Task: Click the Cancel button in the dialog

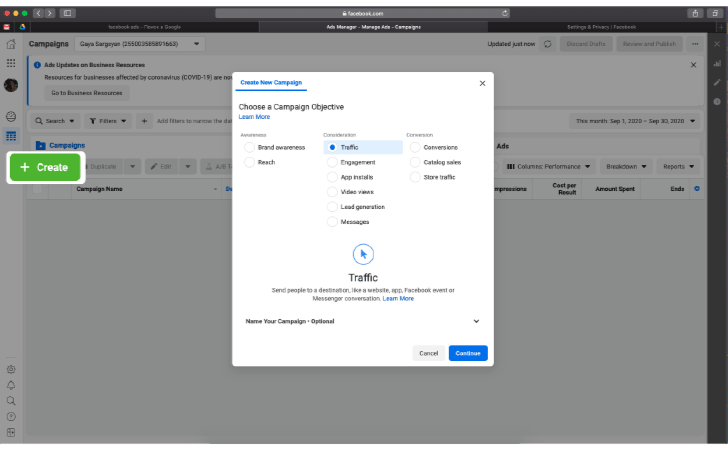Action: pos(429,353)
